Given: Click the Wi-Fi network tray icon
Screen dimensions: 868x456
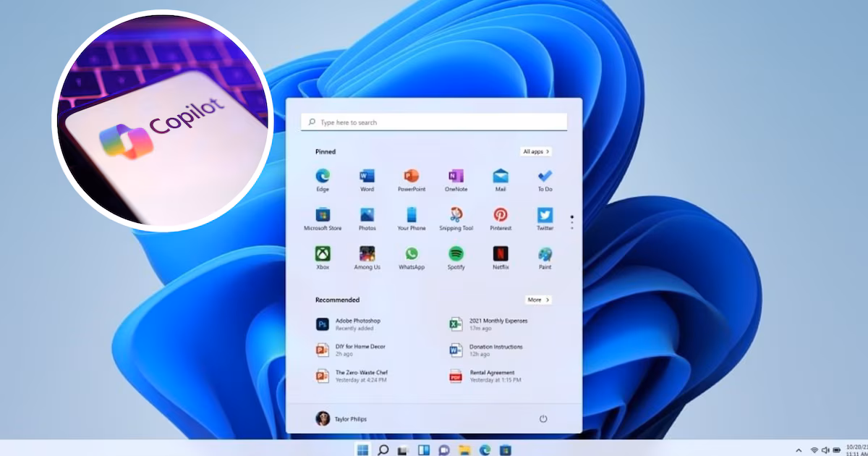Looking at the screenshot, I should [814, 449].
